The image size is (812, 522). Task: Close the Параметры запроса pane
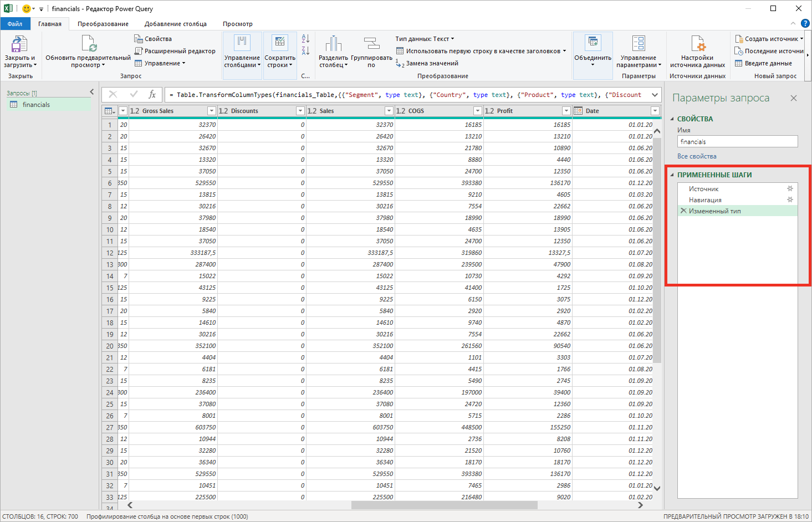coord(794,98)
